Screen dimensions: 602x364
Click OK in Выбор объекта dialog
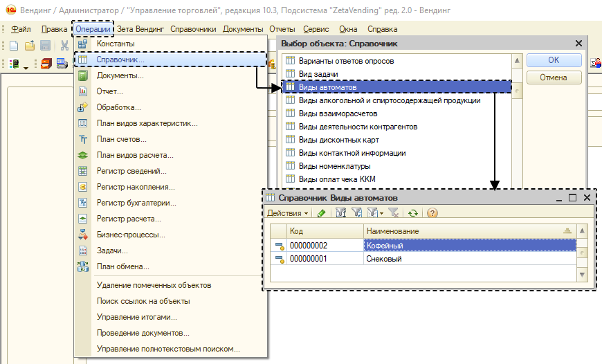pos(554,60)
